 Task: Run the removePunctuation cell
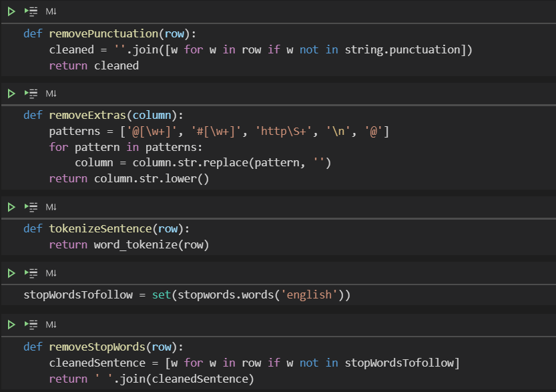point(11,11)
